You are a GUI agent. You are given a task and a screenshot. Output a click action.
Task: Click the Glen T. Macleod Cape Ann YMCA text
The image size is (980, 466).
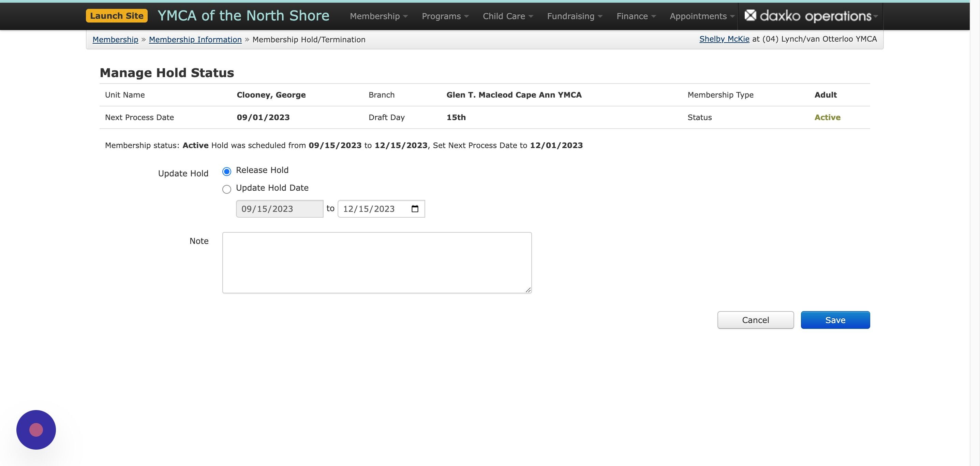coord(514,95)
